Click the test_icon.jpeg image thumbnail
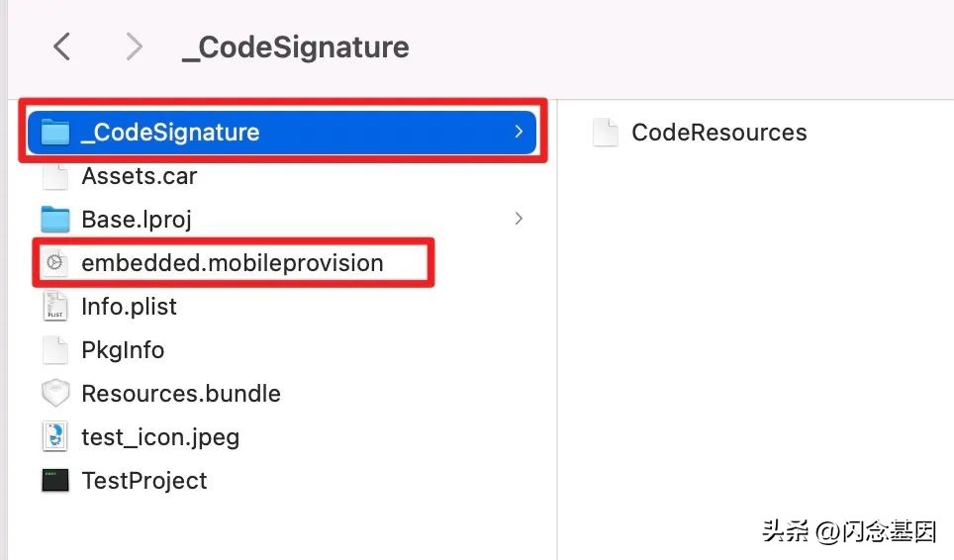Viewport: 954px width, 560px height. point(55,437)
